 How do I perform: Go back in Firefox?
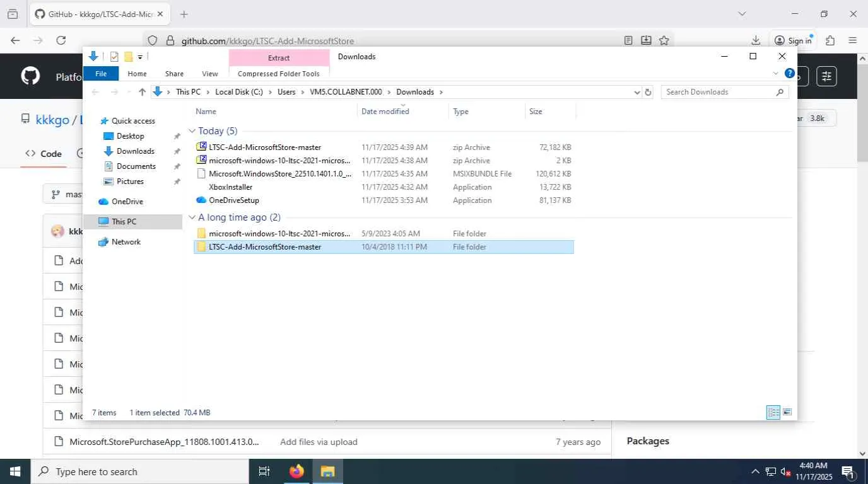(15, 40)
